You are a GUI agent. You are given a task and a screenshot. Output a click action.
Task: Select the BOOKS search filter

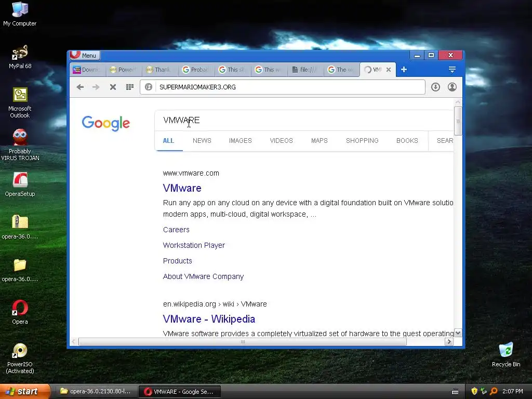click(x=407, y=141)
